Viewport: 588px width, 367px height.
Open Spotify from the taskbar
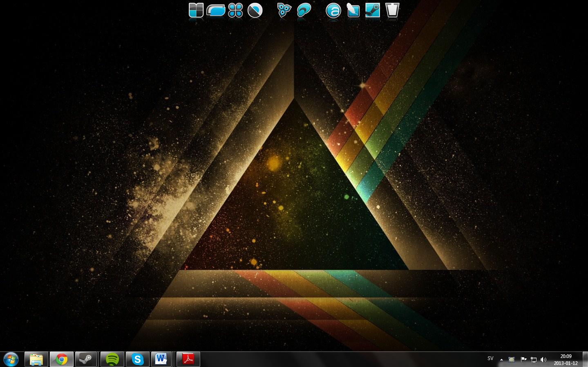(112, 359)
